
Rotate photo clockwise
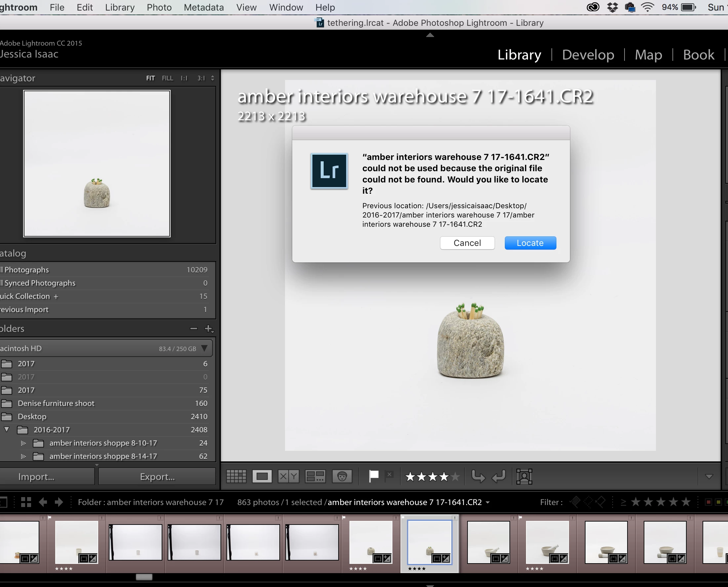[x=499, y=476]
